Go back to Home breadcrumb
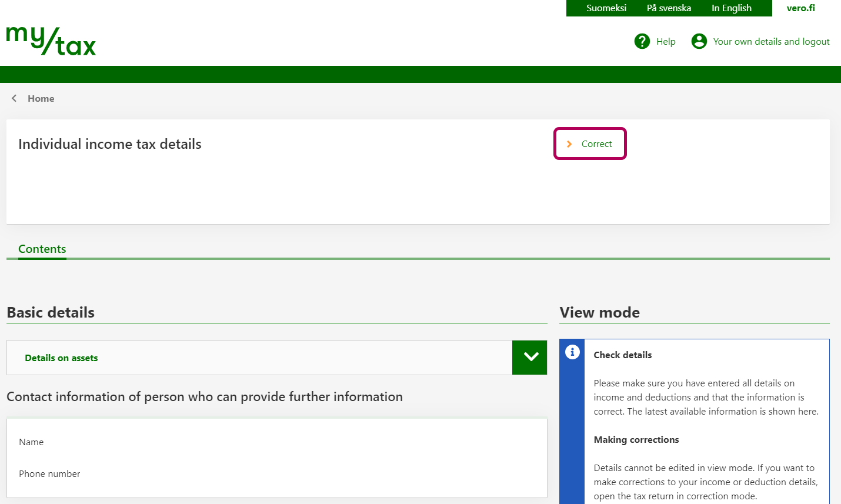This screenshot has height=504, width=841. click(41, 98)
